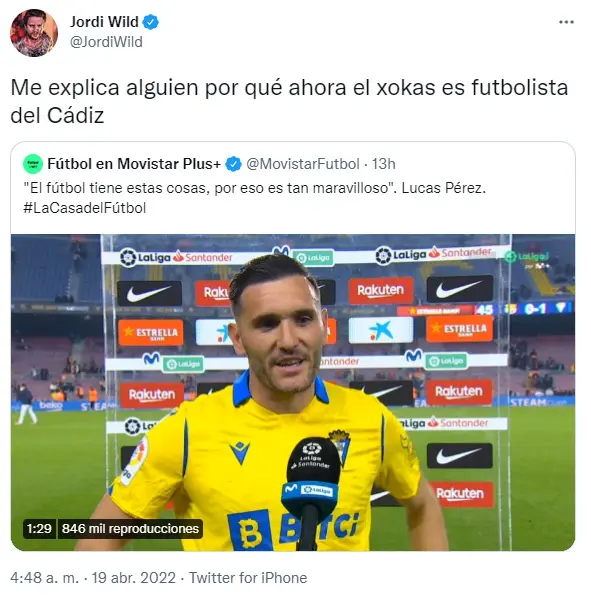Click the 1:29 video duration label

tap(39, 529)
